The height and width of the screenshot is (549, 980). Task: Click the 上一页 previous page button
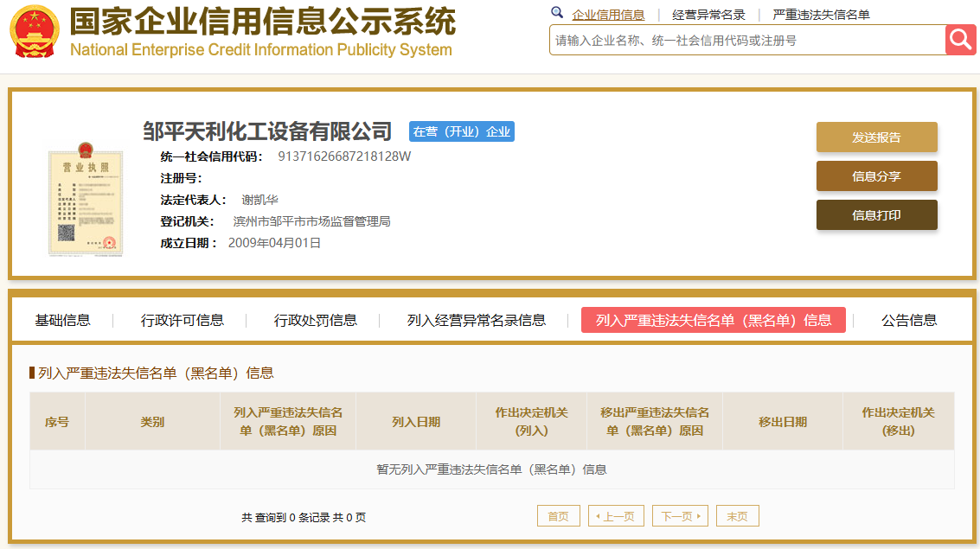617,516
